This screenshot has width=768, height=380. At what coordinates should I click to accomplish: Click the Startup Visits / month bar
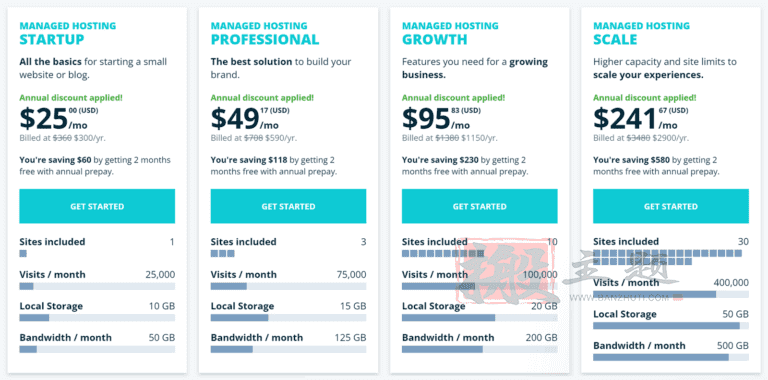tap(97, 286)
